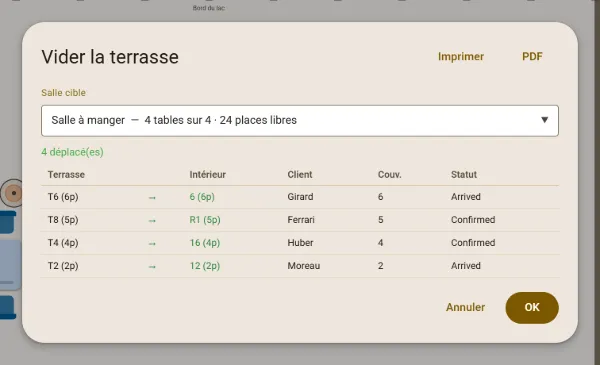Click the 'Vider la terrasse' dialog title
600x365 pixels.
click(x=110, y=57)
